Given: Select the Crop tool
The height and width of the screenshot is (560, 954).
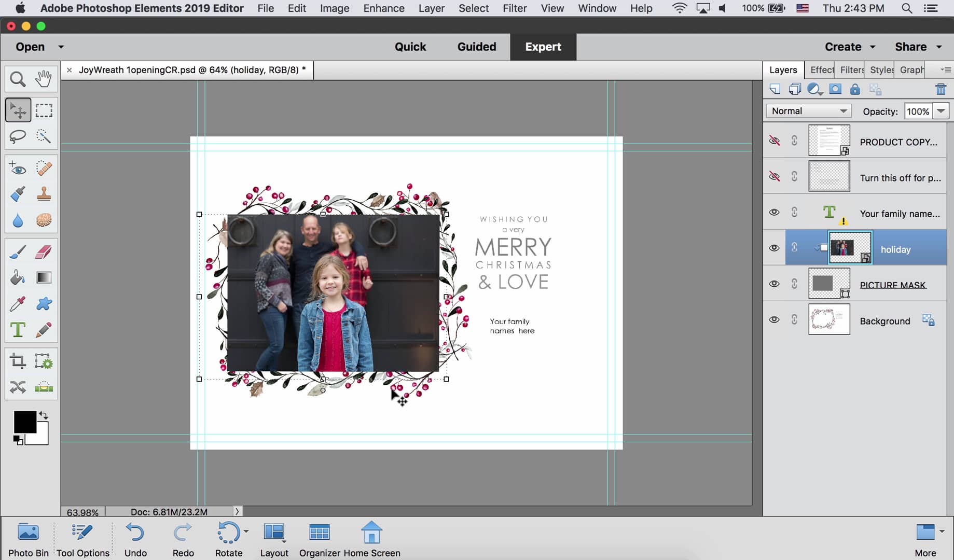Looking at the screenshot, I should (18, 361).
